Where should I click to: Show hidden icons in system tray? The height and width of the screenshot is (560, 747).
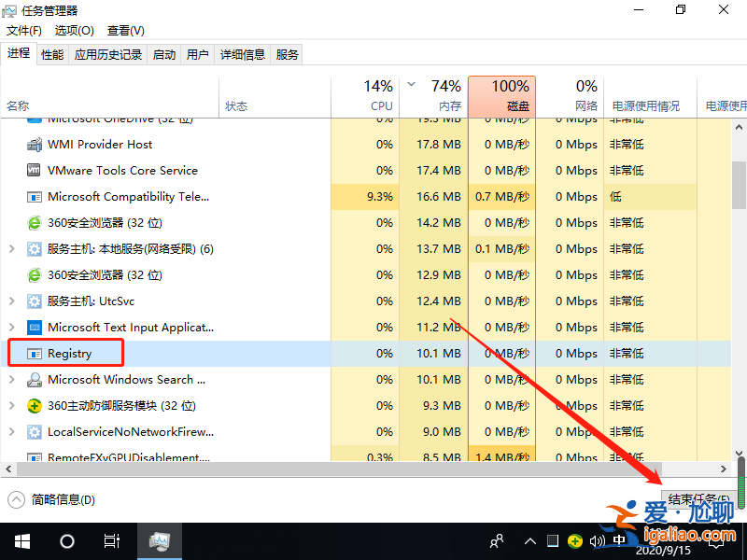coord(529,541)
